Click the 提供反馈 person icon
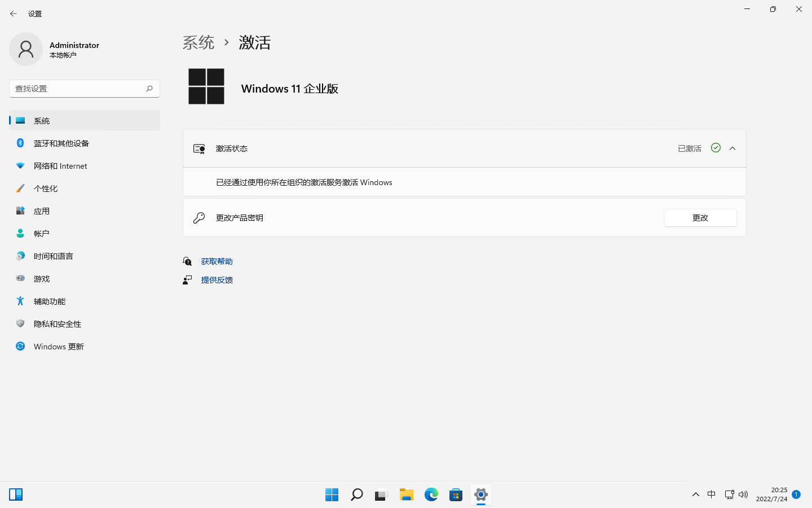812x508 pixels. click(187, 280)
